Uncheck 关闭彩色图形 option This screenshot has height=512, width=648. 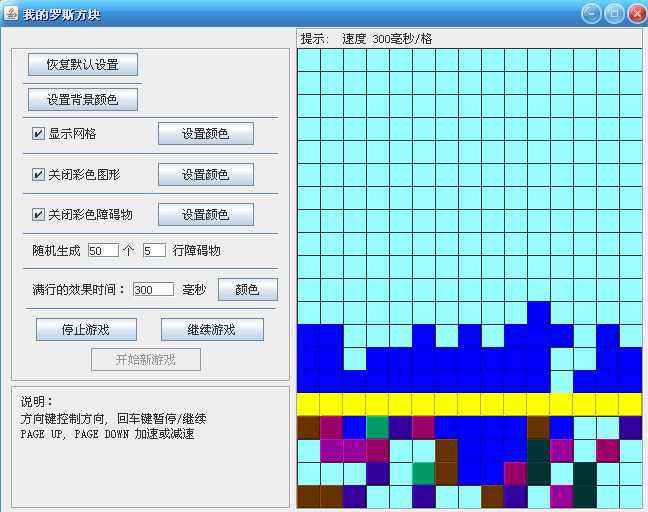38,174
